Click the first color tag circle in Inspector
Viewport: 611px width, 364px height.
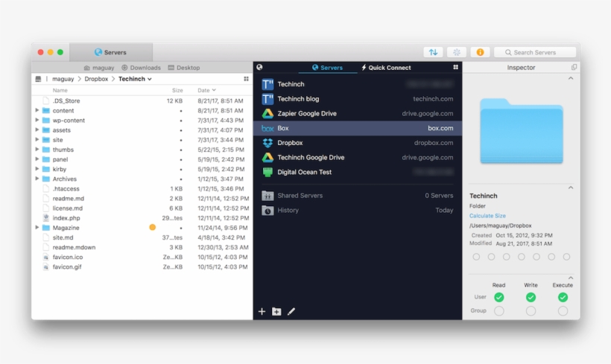pos(476,257)
